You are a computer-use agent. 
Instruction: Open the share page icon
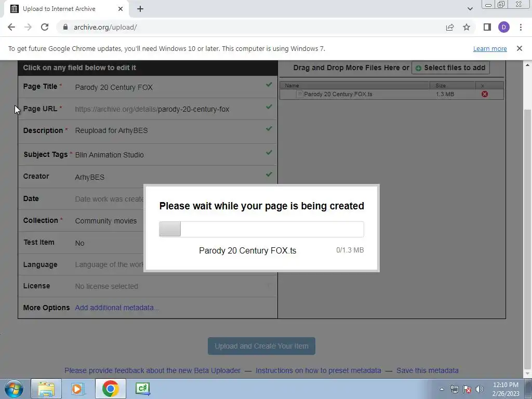point(450,27)
